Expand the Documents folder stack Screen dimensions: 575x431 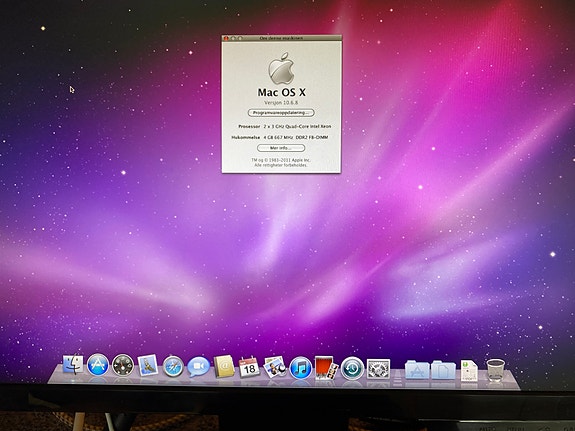tap(443, 370)
